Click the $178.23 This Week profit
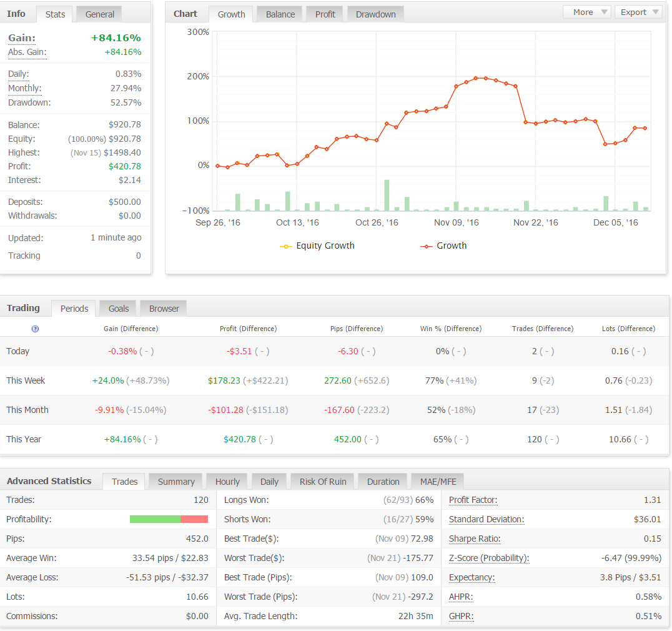The image size is (672, 631). tap(224, 380)
